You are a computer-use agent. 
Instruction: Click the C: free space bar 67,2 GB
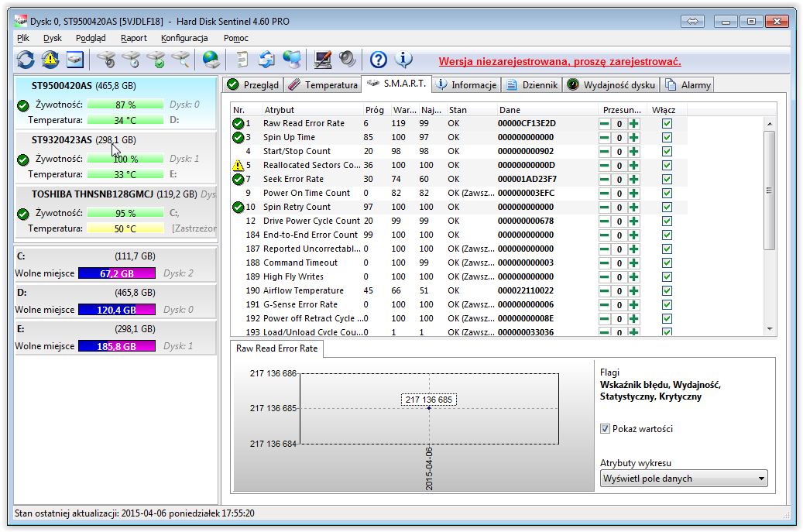point(117,273)
